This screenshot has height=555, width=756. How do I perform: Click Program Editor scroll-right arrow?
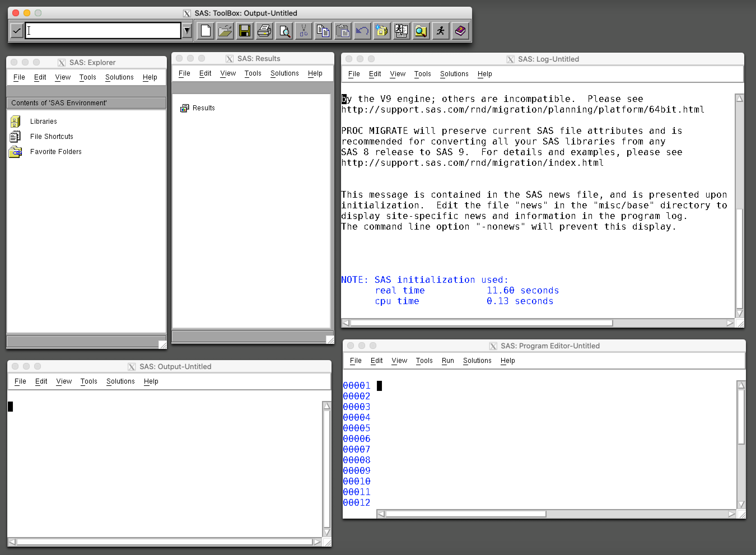[x=732, y=514]
